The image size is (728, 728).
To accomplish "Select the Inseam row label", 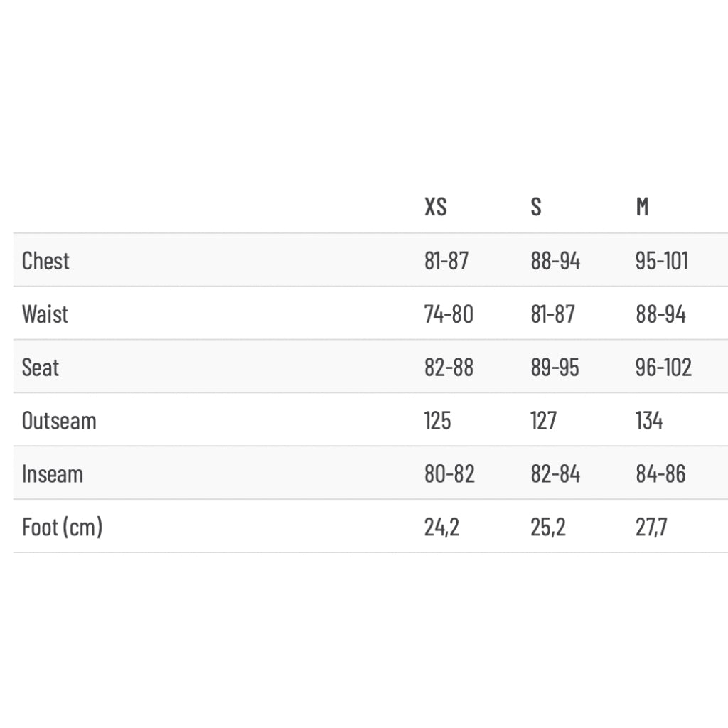I will tap(52, 474).
